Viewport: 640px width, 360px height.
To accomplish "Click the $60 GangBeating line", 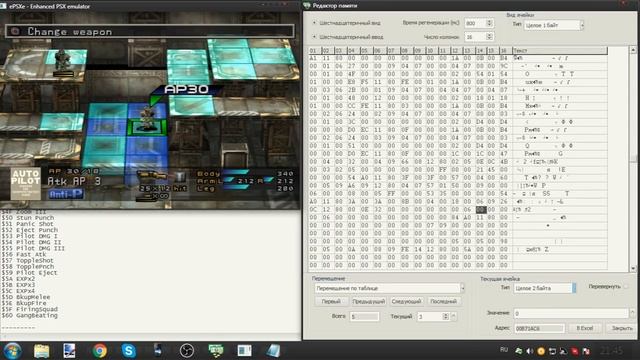I will 29,316.
